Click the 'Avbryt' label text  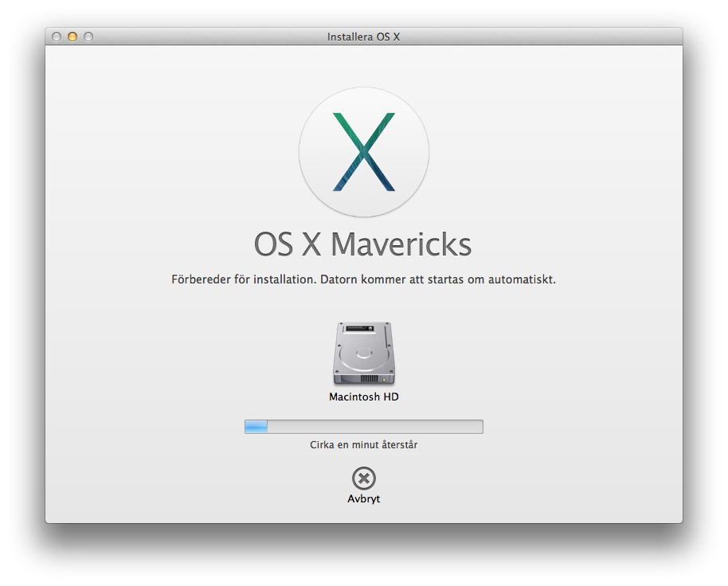point(363,498)
